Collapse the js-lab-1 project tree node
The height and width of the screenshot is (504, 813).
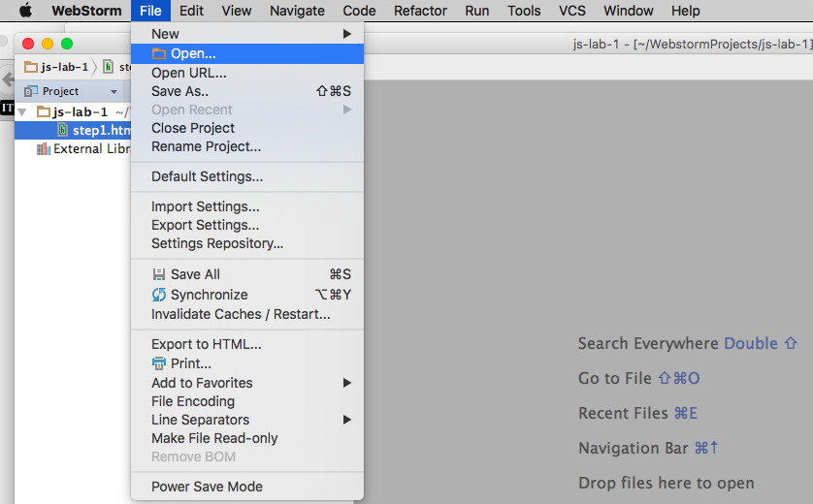[x=22, y=111]
